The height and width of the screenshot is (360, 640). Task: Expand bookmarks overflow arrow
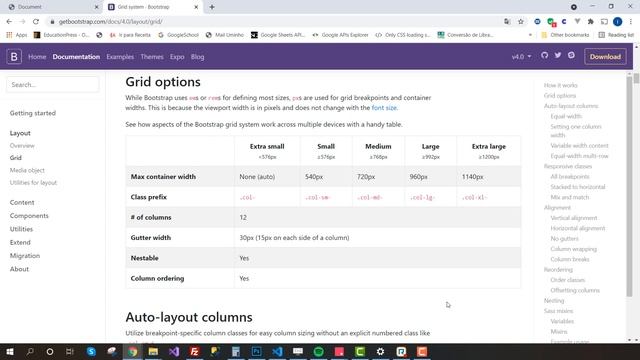tap(530, 35)
